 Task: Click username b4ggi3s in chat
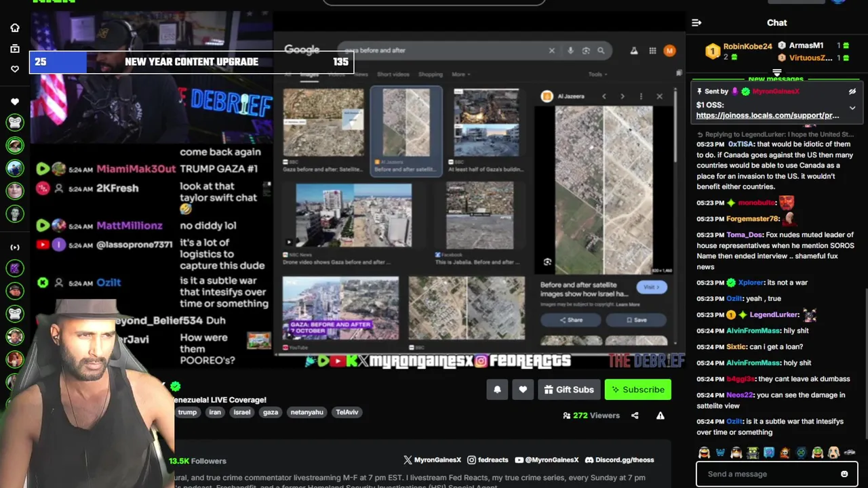(741, 379)
